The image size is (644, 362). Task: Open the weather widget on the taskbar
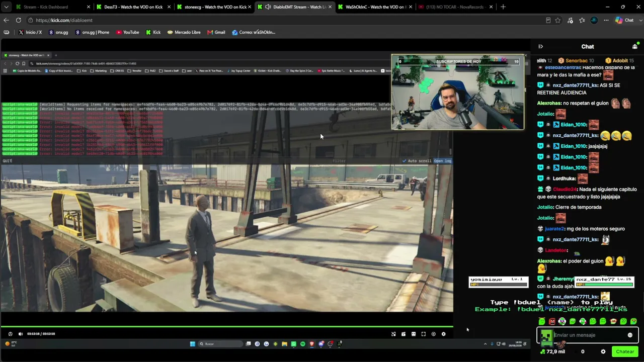[10, 344]
